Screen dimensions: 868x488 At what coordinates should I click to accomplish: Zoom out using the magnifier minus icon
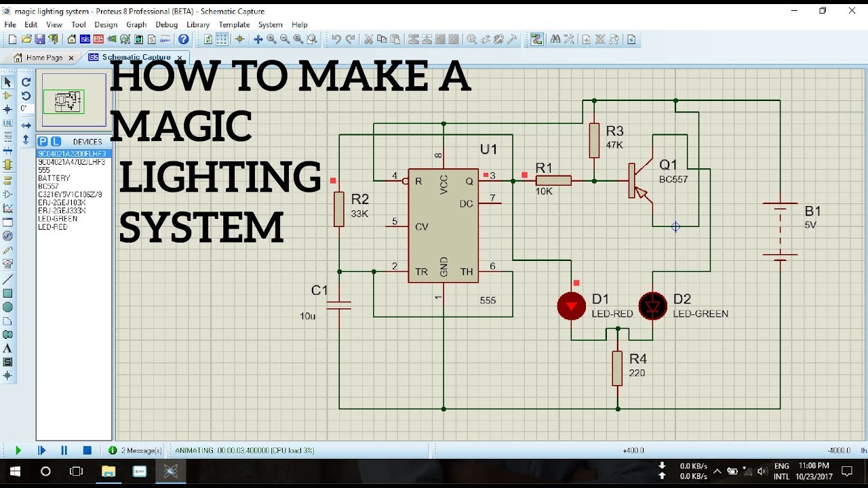(285, 39)
